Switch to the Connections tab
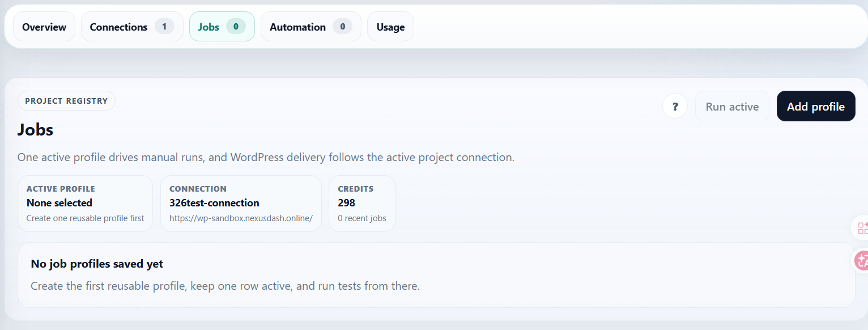Image resolution: width=868 pixels, height=330 pixels. (132, 27)
